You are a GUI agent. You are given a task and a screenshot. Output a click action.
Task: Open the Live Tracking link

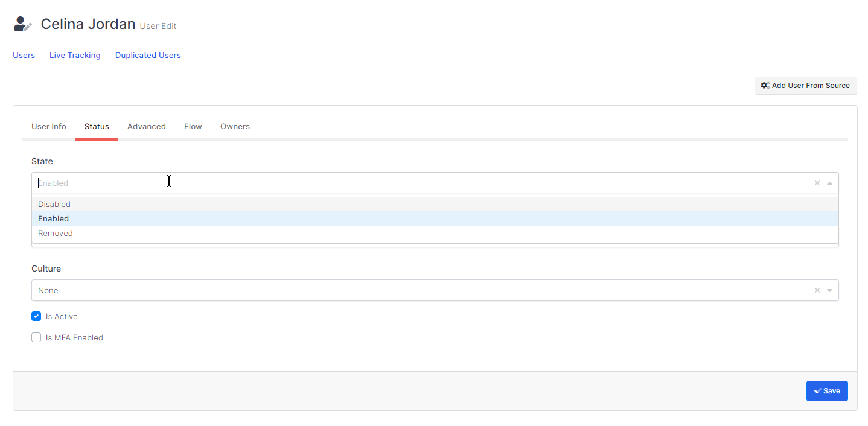pyautogui.click(x=75, y=55)
